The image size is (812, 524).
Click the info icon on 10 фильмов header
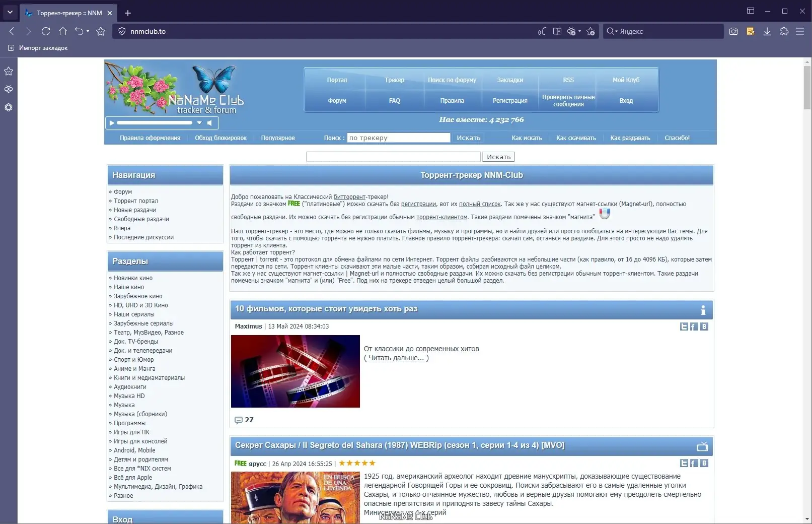point(703,310)
